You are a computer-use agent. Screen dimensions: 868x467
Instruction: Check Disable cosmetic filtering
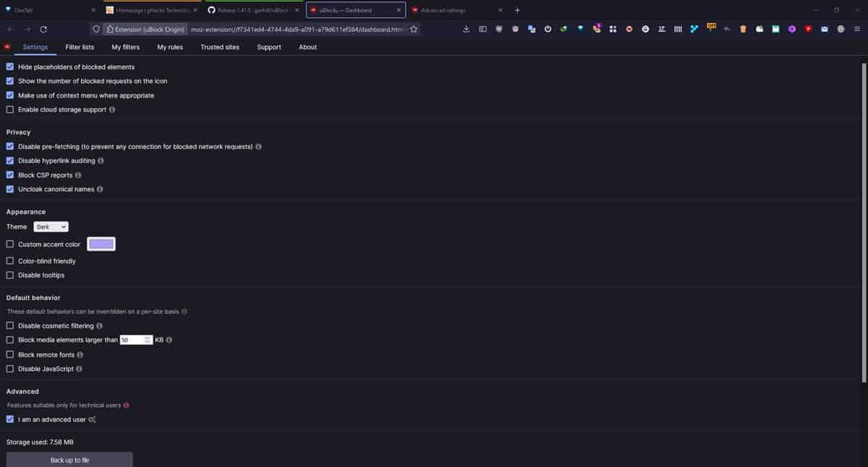[x=9, y=325]
